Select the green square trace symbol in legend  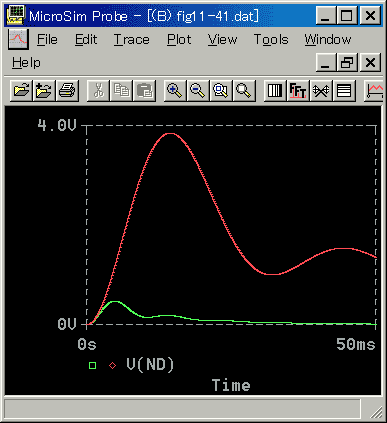93,366
